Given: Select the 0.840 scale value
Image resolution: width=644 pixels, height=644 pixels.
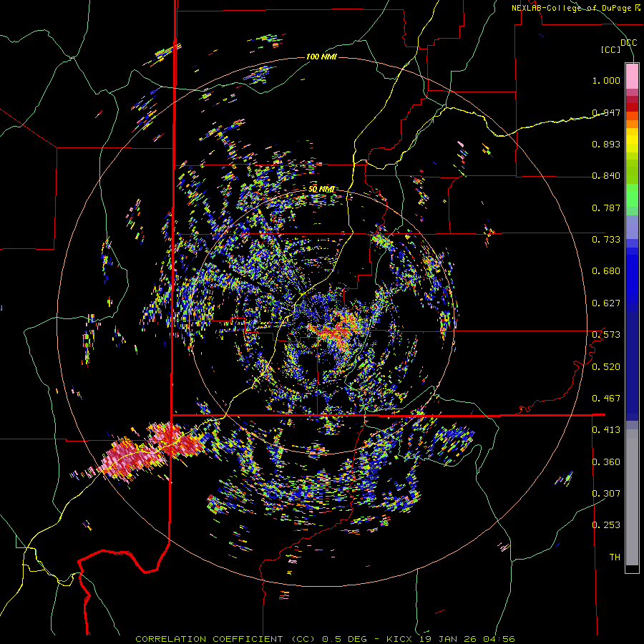Looking at the screenshot, I should tap(606, 176).
